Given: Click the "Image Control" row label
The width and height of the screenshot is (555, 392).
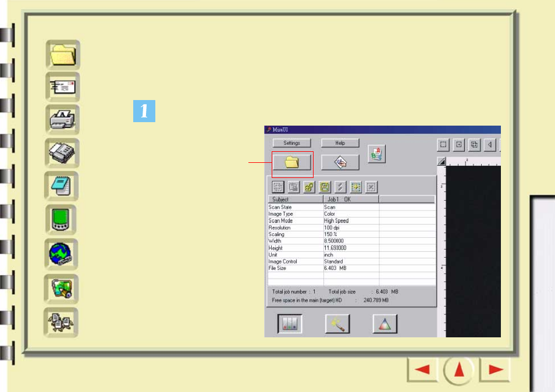Looking at the screenshot, I should (283, 262).
